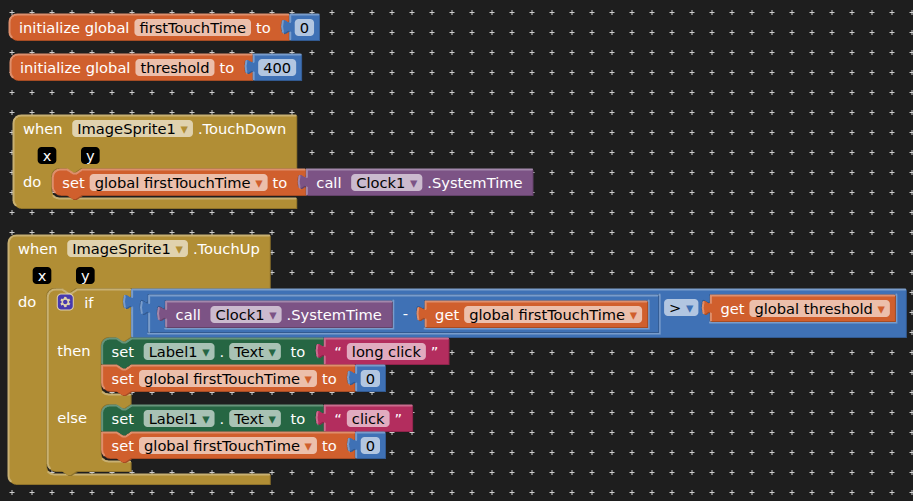Image resolution: width=913 pixels, height=501 pixels.
Task: Click the number 0 in firstTouchTime initializer
Action: coord(304,28)
